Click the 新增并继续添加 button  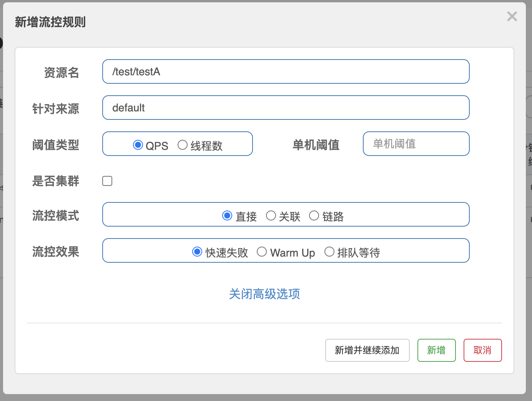[x=367, y=350]
